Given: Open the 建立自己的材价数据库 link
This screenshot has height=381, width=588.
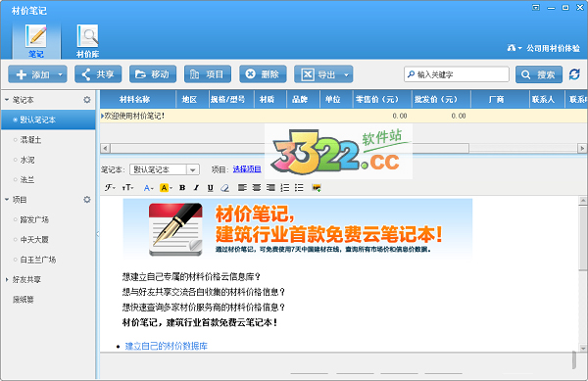Looking at the screenshot, I should (167, 346).
